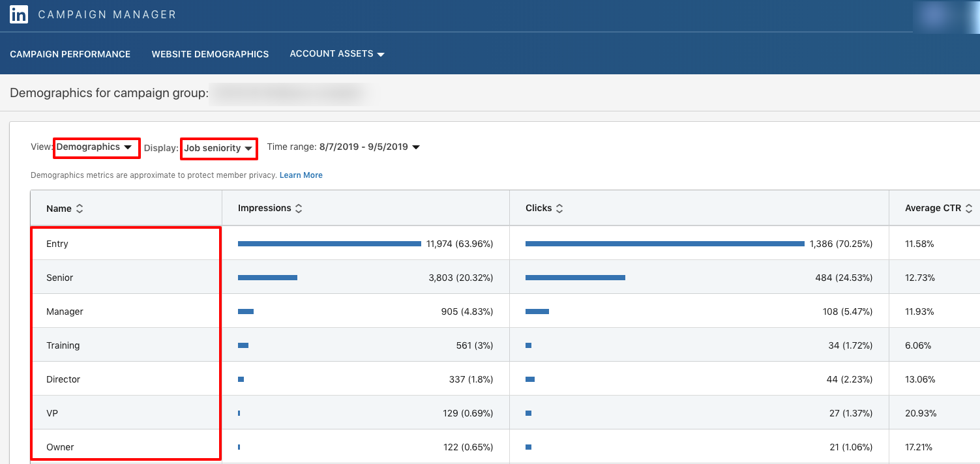
Task: Sort by Impressions column arrows
Action: click(299, 209)
